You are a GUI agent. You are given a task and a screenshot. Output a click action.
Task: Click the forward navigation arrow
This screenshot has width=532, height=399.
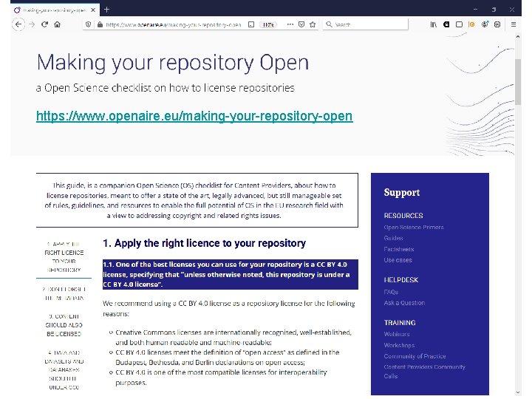click(x=32, y=24)
